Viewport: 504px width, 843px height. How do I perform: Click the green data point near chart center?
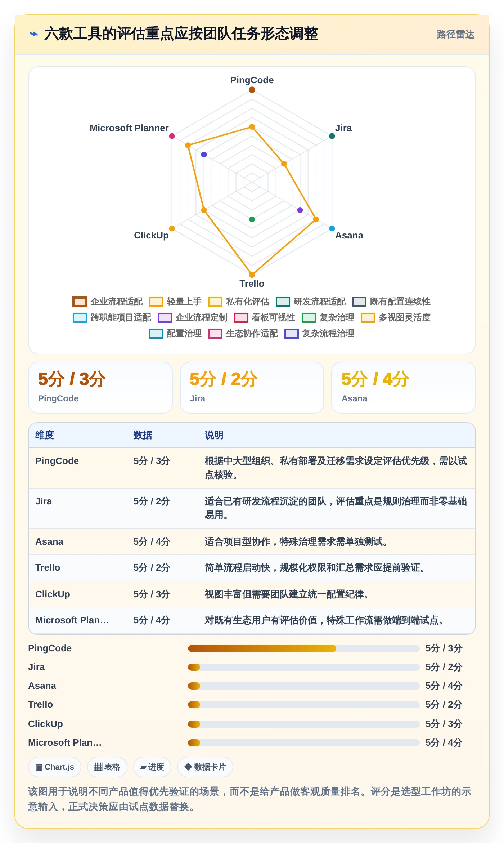(252, 219)
